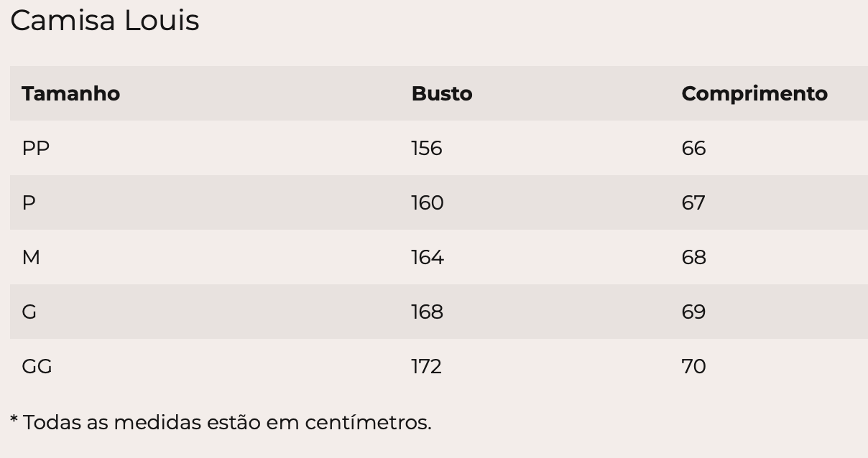
Task: Select the Comprimento column header
Action: coord(754,94)
